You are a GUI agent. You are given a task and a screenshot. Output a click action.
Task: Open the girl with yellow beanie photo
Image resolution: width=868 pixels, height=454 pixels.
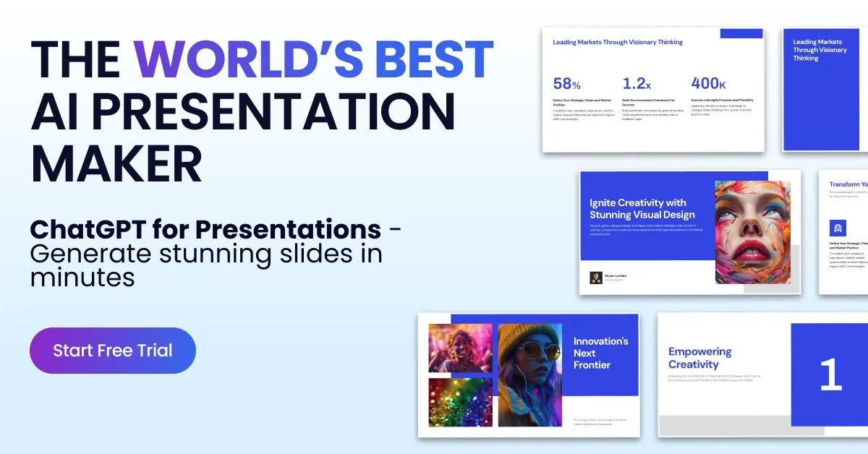pyautogui.click(x=529, y=374)
